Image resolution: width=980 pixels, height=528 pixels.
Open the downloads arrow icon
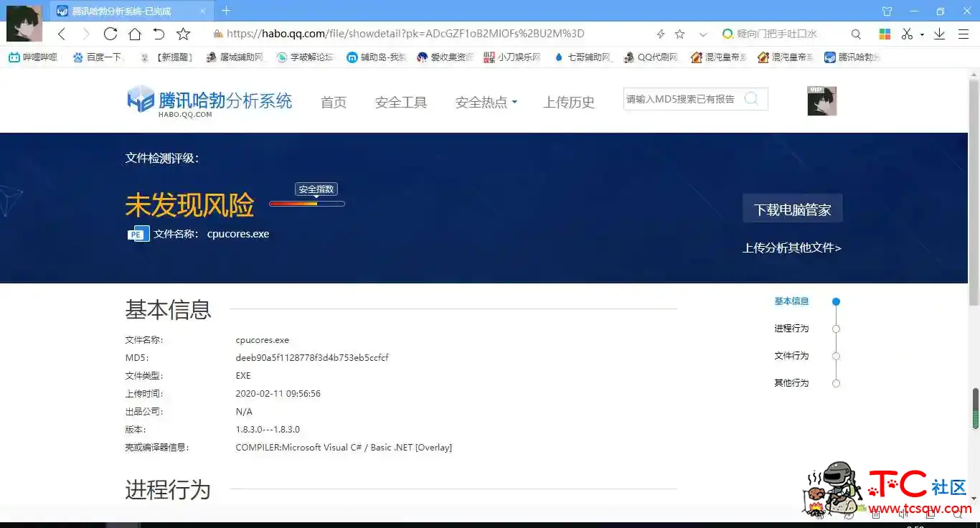point(939,34)
